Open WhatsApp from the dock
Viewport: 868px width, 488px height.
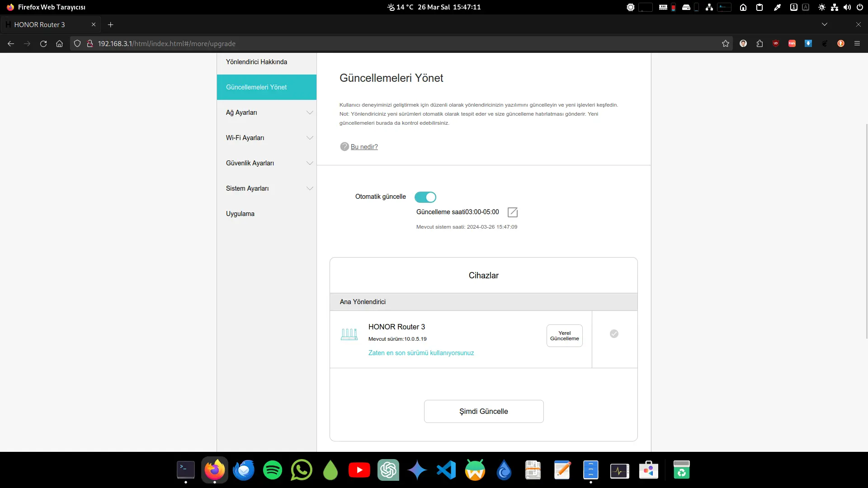click(302, 470)
